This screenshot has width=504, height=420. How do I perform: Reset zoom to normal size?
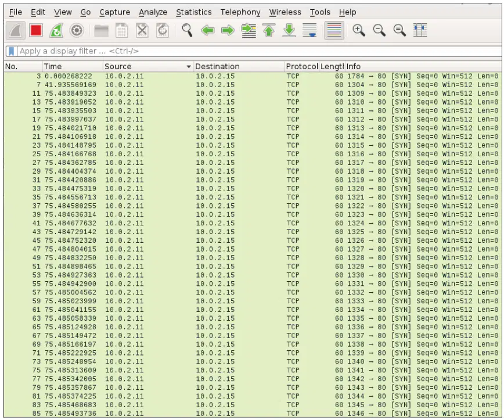click(400, 31)
